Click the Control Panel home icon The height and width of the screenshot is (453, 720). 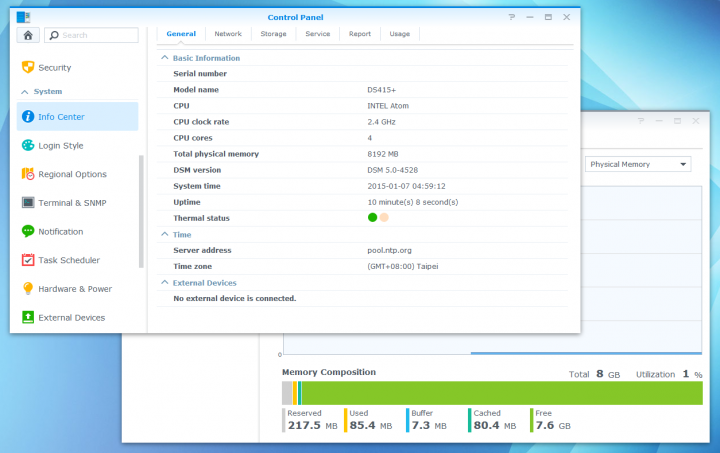click(x=28, y=35)
